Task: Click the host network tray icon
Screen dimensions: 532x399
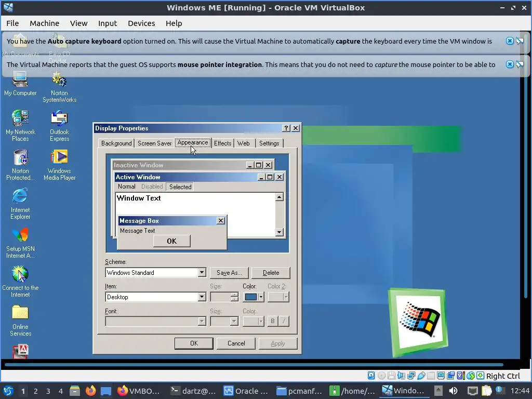Action: pos(472,391)
